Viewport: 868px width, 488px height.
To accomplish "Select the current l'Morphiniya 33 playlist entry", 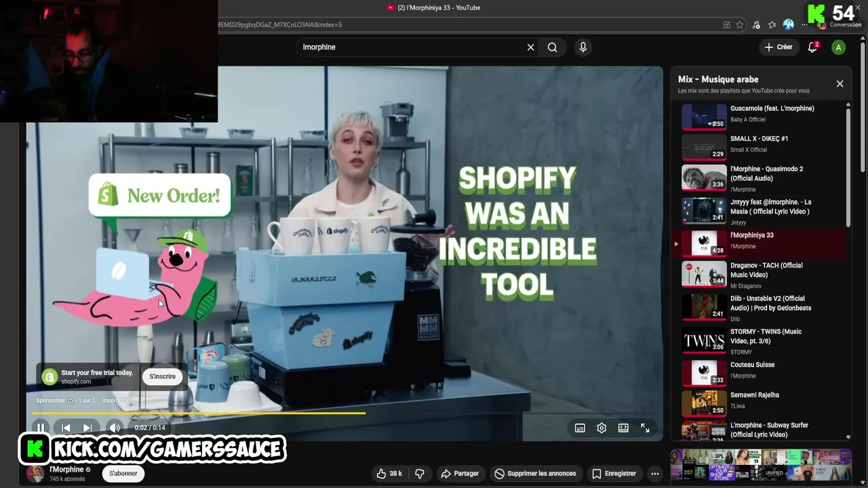I will pos(763,243).
